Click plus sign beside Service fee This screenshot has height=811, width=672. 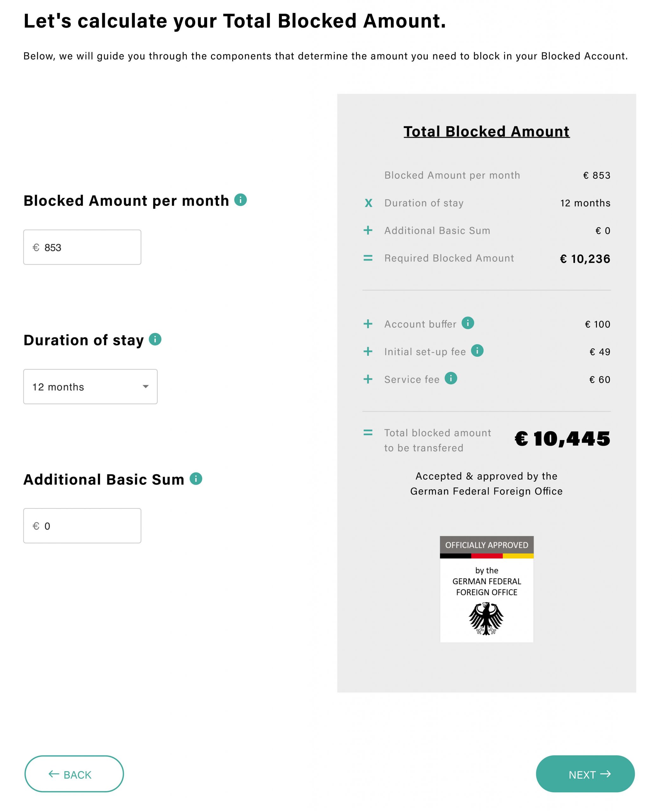click(x=368, y=379)
